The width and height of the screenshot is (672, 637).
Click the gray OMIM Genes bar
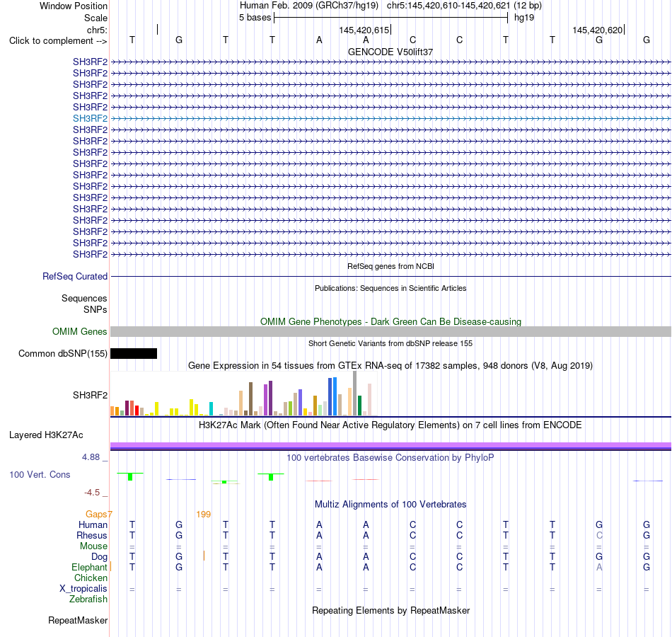[390, 331]
